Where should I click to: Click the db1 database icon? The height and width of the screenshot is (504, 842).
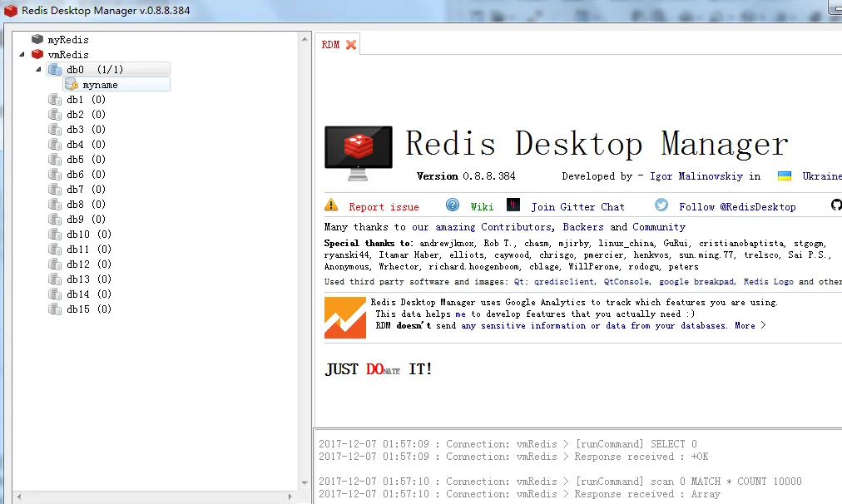54,99
